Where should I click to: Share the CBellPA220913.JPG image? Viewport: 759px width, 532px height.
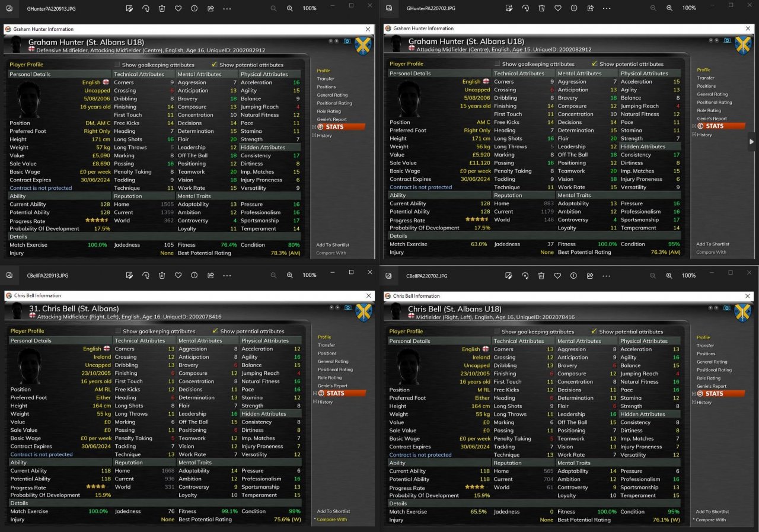point(211,275)
